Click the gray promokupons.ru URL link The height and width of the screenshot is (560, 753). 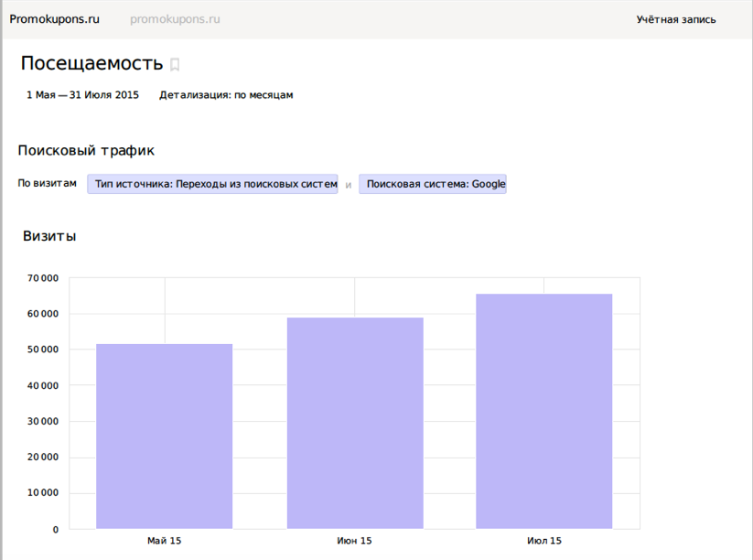pos(175,19)
